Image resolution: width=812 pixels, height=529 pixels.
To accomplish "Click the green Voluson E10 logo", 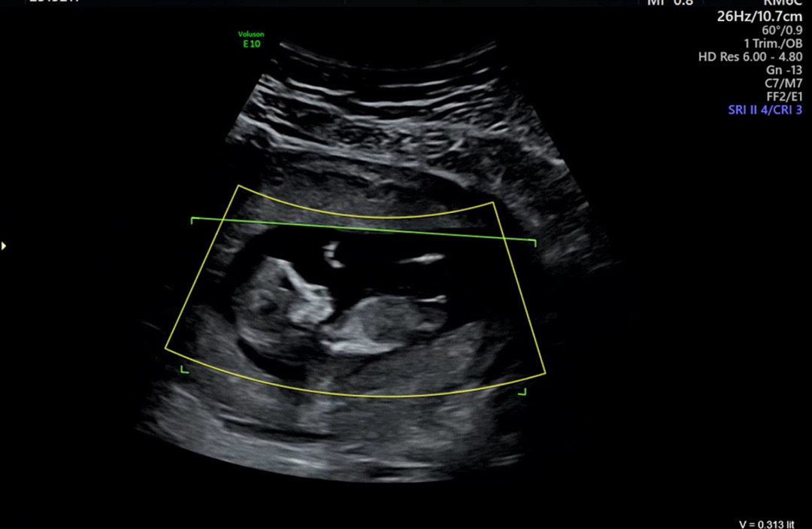I will coord(250,39).
